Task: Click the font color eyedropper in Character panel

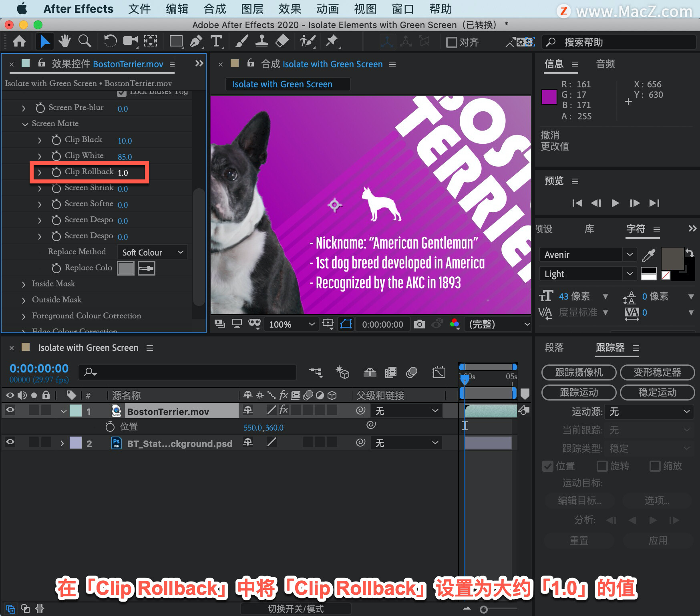Action: (x=648, y=255)
